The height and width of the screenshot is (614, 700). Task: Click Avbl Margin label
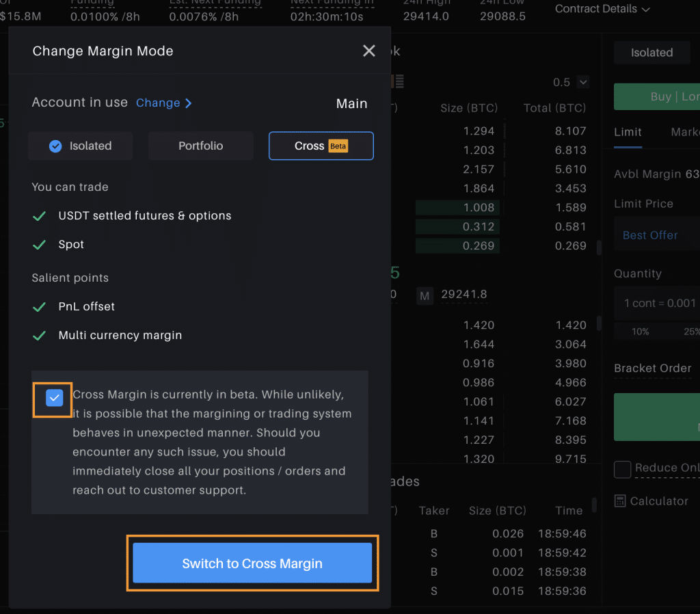pos(647,174)
